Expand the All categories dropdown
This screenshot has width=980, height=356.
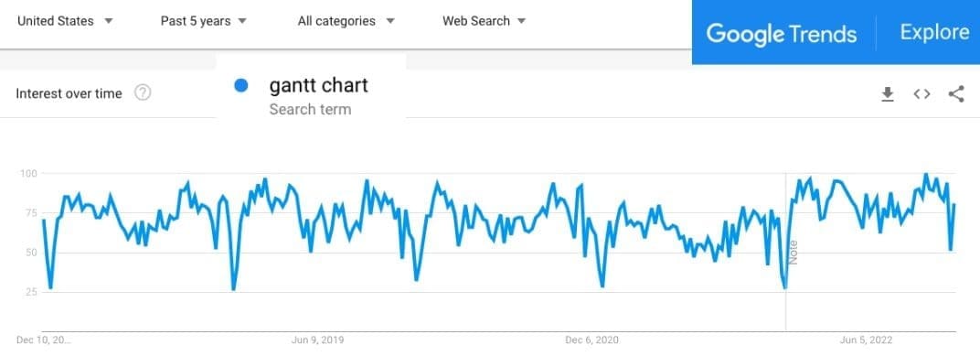point(346,21)
